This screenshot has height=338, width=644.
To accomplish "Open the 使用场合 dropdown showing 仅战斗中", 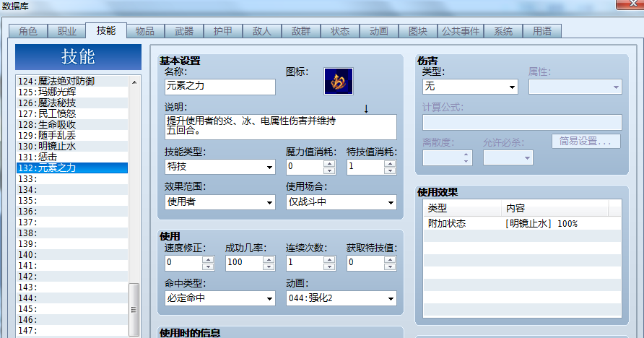I will 341,202.
